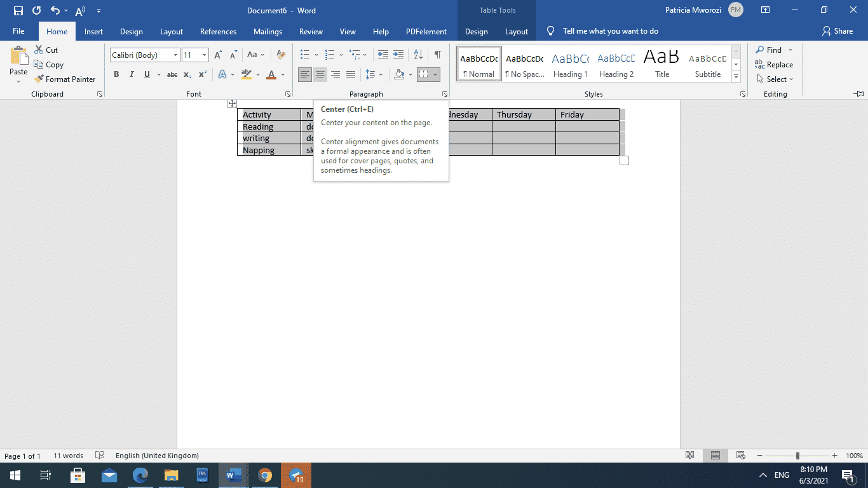Apply the red Font Color

click(x=270, y=74)
